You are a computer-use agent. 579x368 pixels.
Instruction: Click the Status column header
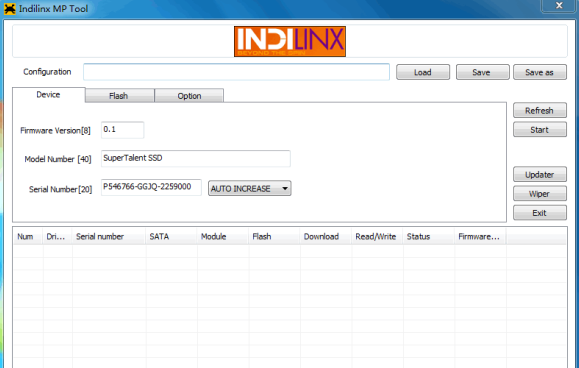click(429, 237)
